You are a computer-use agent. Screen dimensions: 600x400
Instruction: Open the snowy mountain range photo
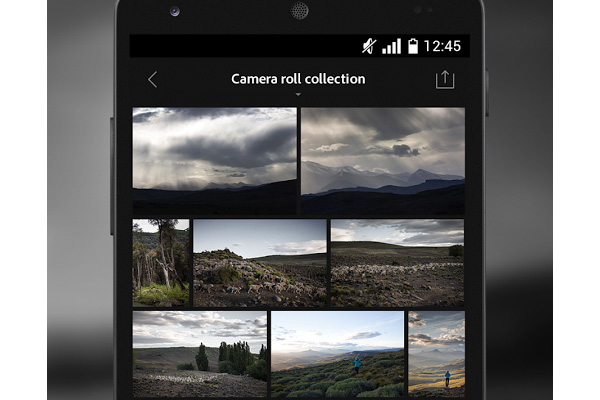coord(383,161)
